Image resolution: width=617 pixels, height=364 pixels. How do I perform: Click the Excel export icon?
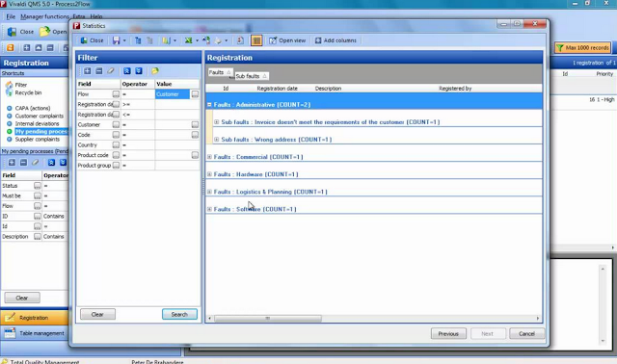click(x=189, y=40)
